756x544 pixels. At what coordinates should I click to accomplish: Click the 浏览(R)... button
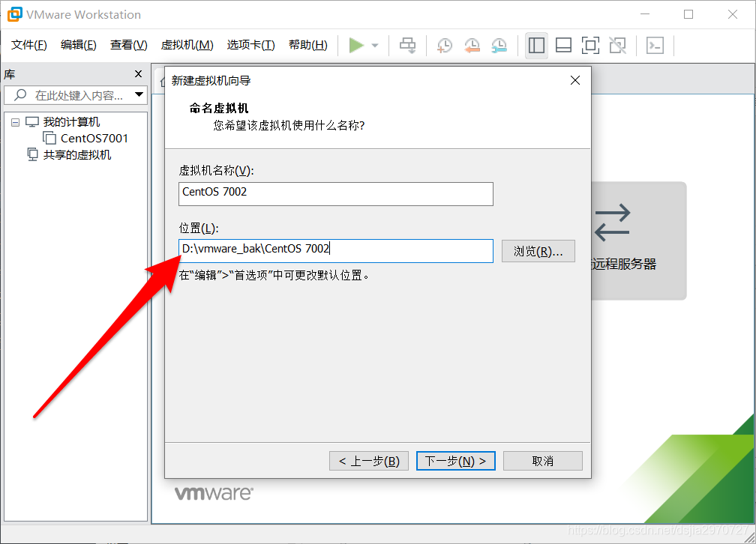tap(538, 251)
